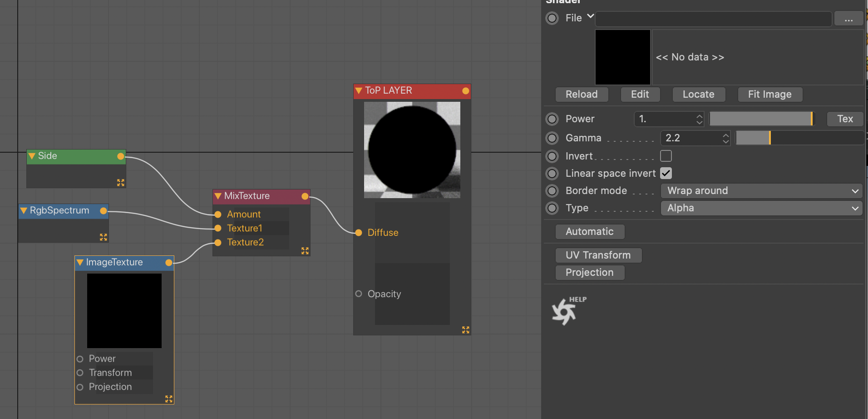This screenshot has width=868, height=419.
Task: Select the ToP LAYER node title bar
Action: 412,91
